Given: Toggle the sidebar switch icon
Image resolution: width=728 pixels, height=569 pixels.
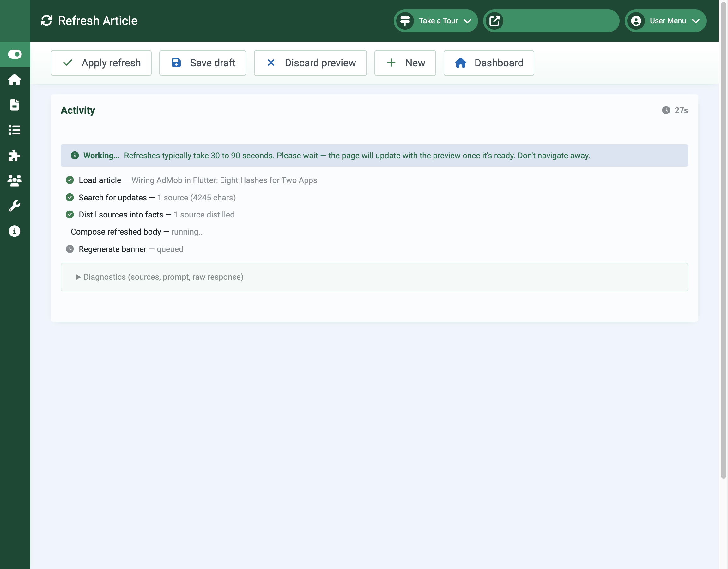Looking at the screenshot, I should pos(15,54).
